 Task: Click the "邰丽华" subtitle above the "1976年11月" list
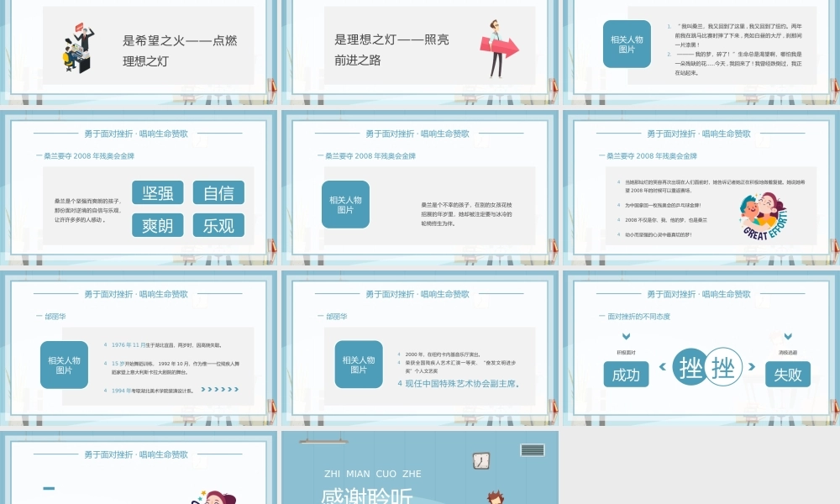coord(55,317)
